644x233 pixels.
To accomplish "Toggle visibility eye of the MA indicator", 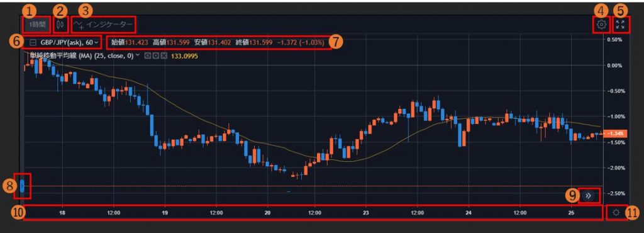I will (x=147, y=55).
